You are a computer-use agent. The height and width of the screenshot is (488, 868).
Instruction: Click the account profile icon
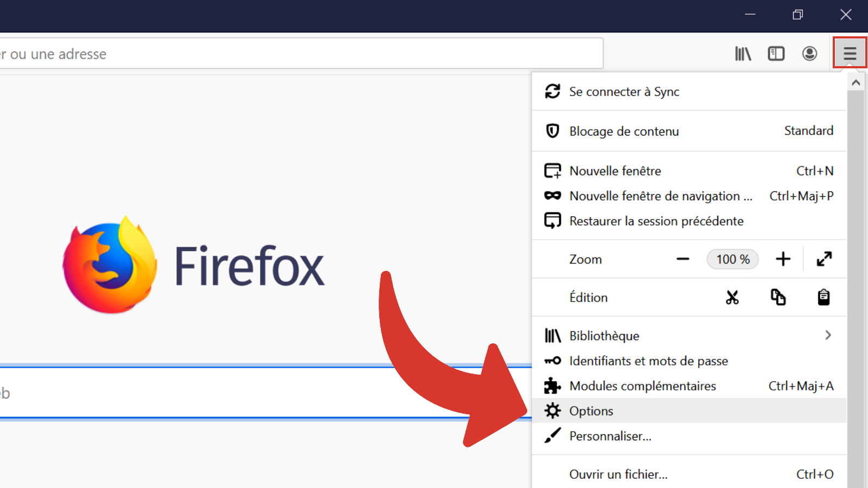point(809,53)
